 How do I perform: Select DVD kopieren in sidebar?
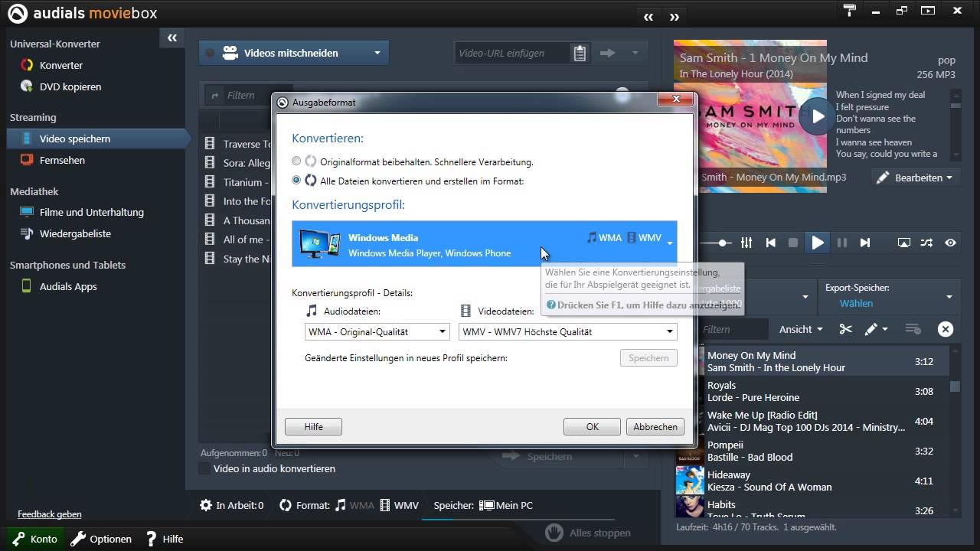pyautogui.click(x=70, y=86)
